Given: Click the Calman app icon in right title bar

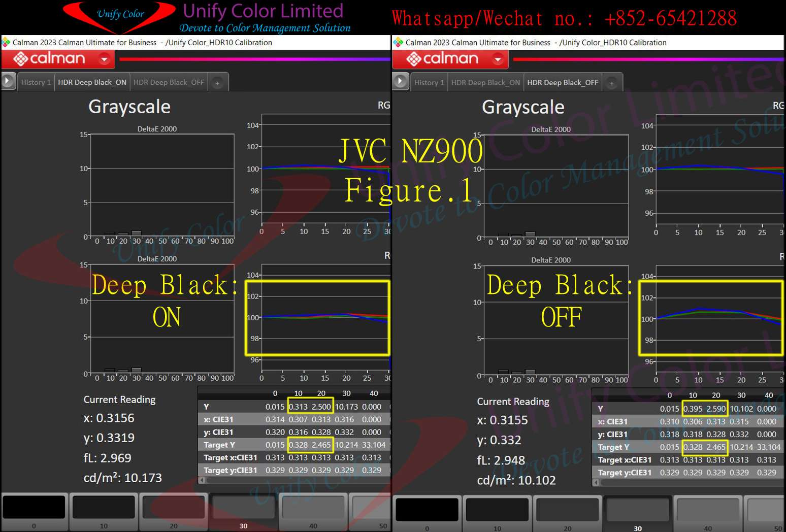Looking at the screenshot, I should 399,42.
